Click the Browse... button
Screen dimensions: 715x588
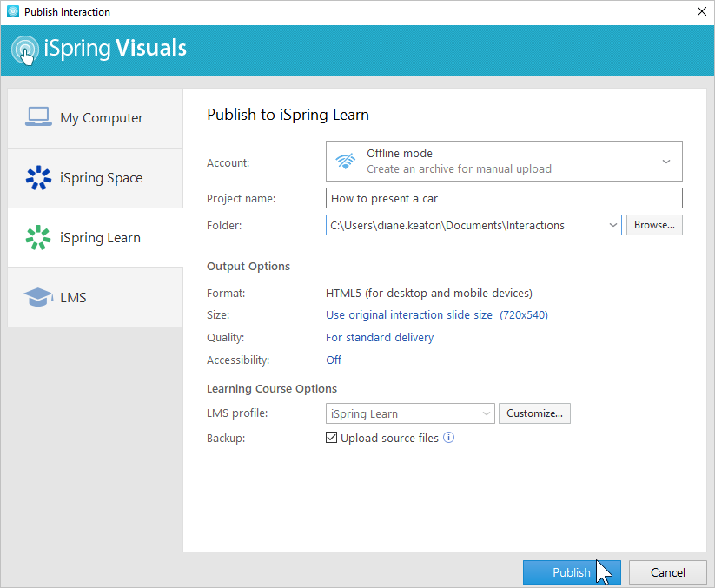tap(654, 225)
